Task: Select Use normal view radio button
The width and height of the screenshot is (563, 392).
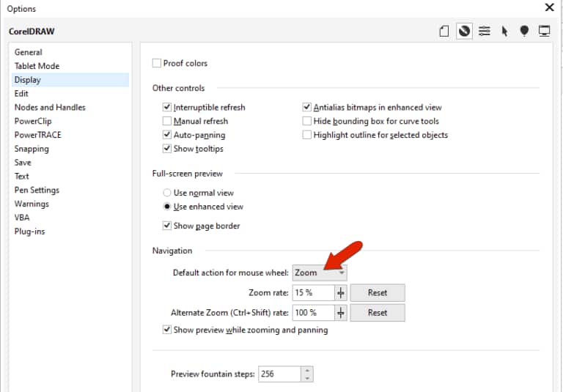Action: [167, 193]
